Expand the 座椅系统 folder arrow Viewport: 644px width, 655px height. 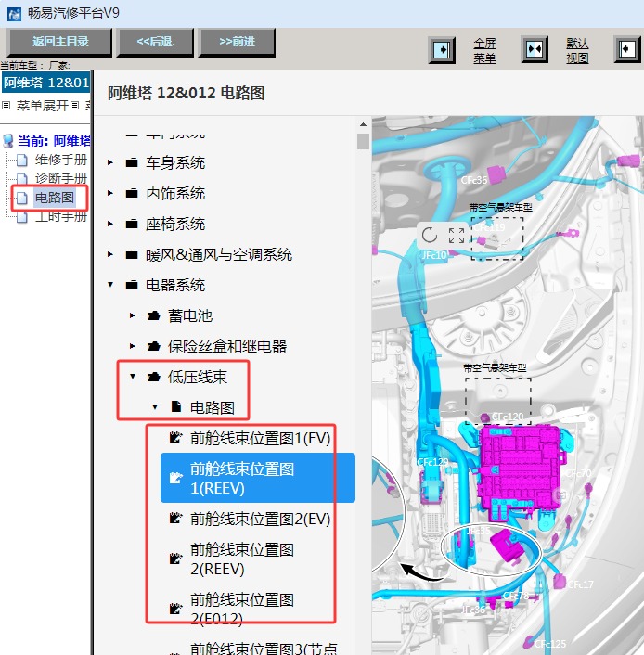click(x=109, y=224)
